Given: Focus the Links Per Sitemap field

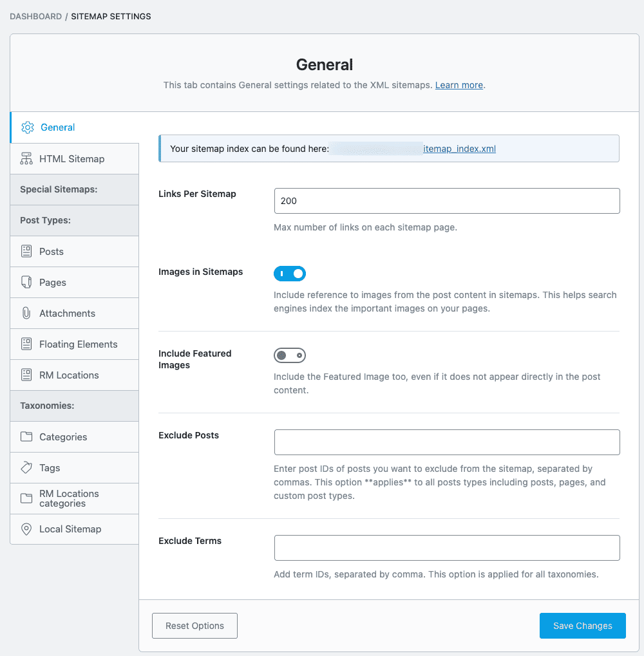Looking at the screenshot, I should pos(447,200).
